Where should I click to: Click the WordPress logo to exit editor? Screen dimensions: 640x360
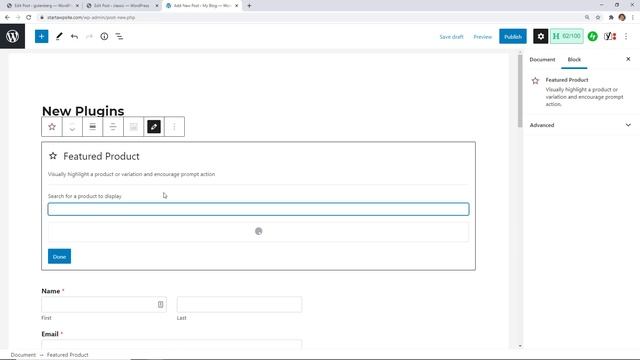[x=12, y=36]
